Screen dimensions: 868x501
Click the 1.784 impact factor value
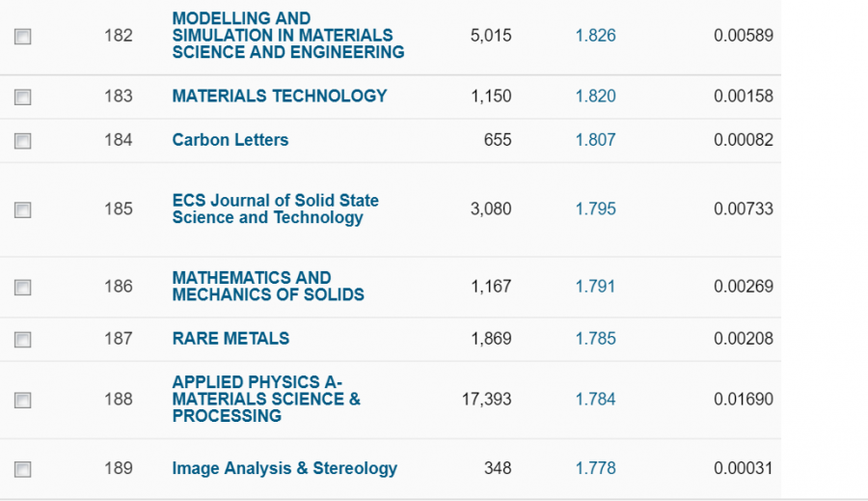(x=595, y=399)
